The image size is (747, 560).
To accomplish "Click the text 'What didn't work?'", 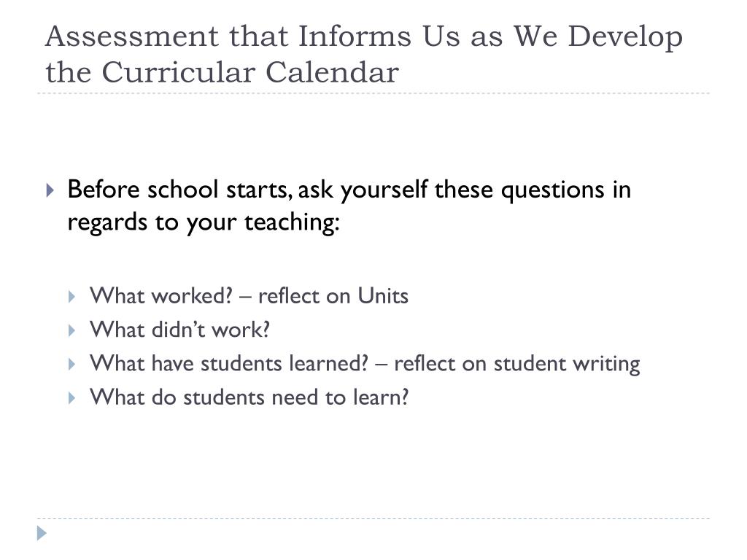I will (180, 330).
